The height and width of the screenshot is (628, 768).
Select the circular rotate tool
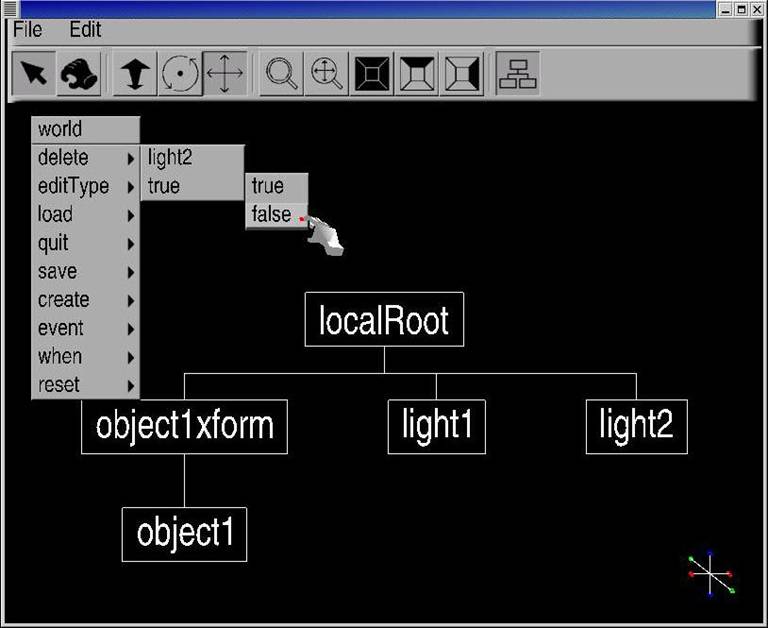[180, 73]
